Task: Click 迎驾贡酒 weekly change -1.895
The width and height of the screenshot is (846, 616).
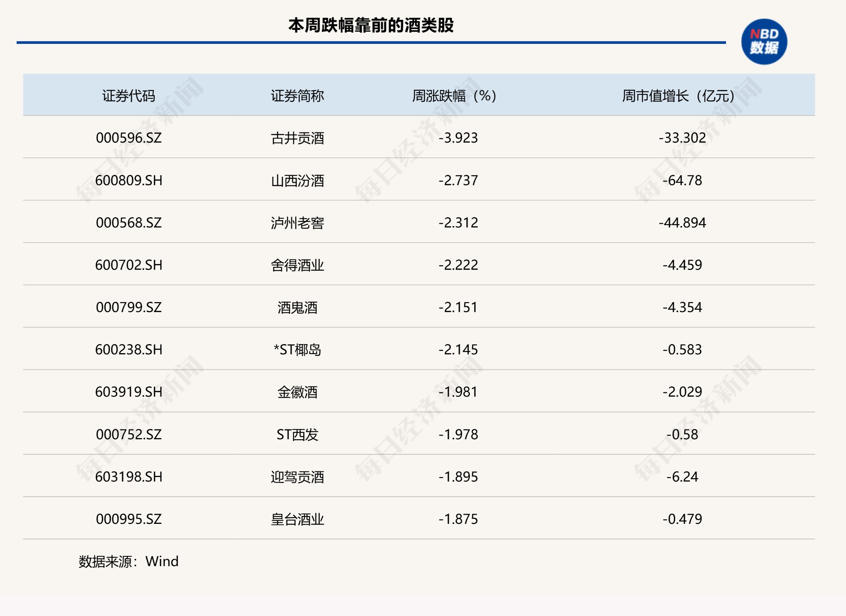Action: tap(458, 477)
